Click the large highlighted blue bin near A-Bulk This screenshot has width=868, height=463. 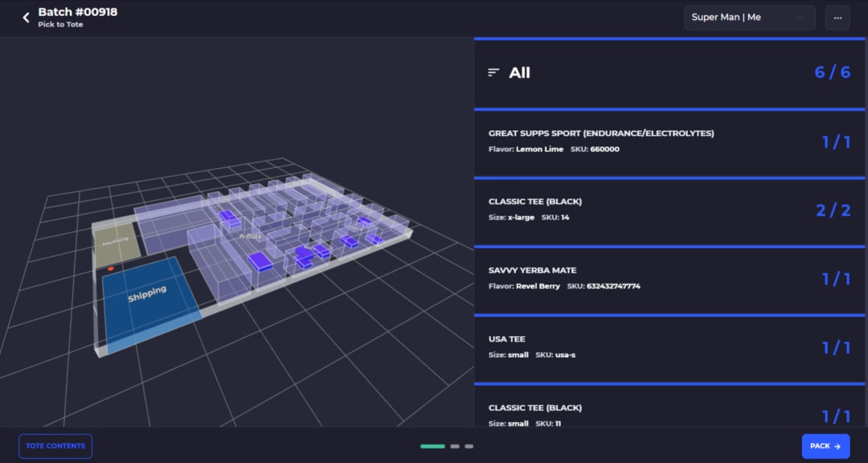click(260, 261)
